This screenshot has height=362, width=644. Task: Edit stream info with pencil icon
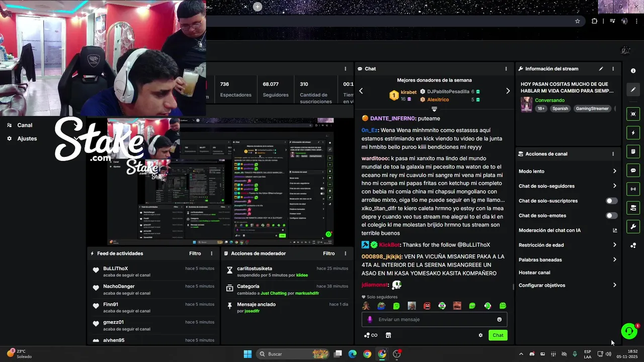(601, 69)
